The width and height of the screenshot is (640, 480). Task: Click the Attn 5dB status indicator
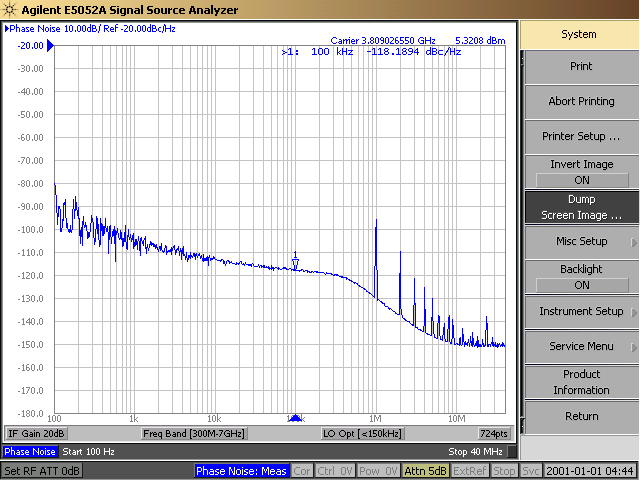click(425, 471)
